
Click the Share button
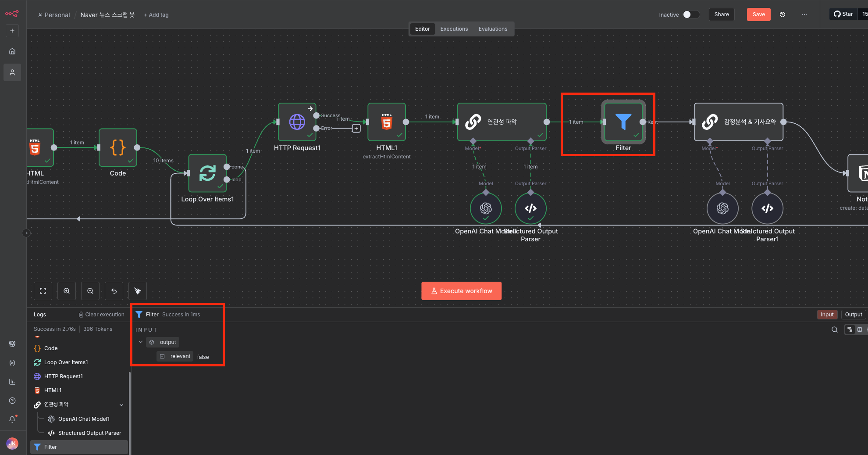coord(722,14)
